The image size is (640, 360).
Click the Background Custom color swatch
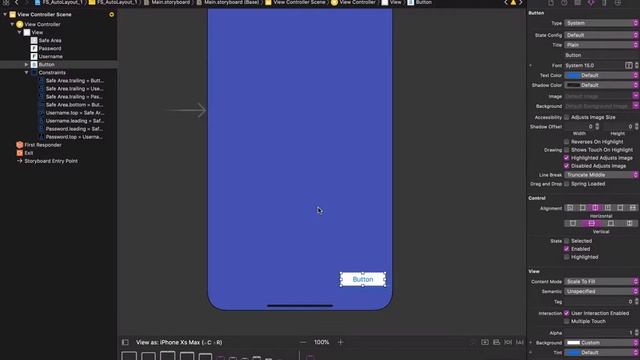572,343
